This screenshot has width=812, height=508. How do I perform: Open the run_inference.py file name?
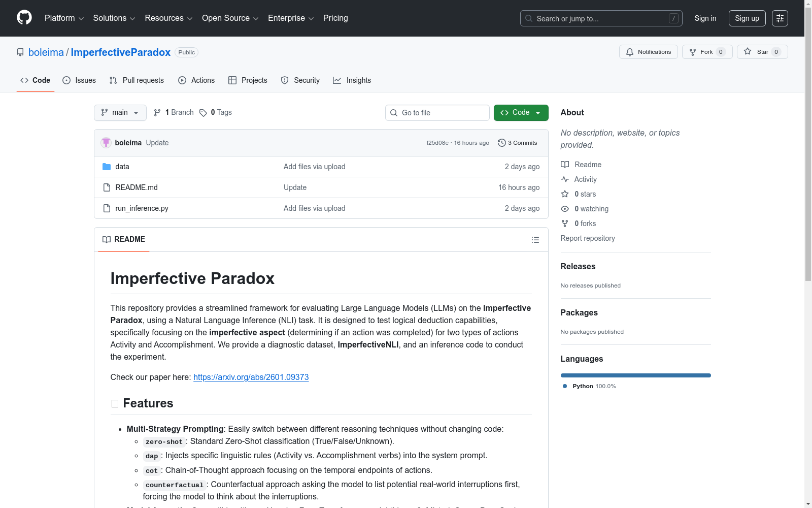tap(142, 208)
